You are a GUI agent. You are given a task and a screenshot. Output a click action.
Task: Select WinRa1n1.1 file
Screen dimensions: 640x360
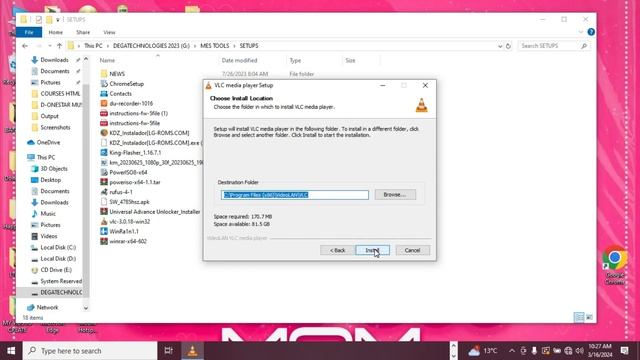(124, 231)
